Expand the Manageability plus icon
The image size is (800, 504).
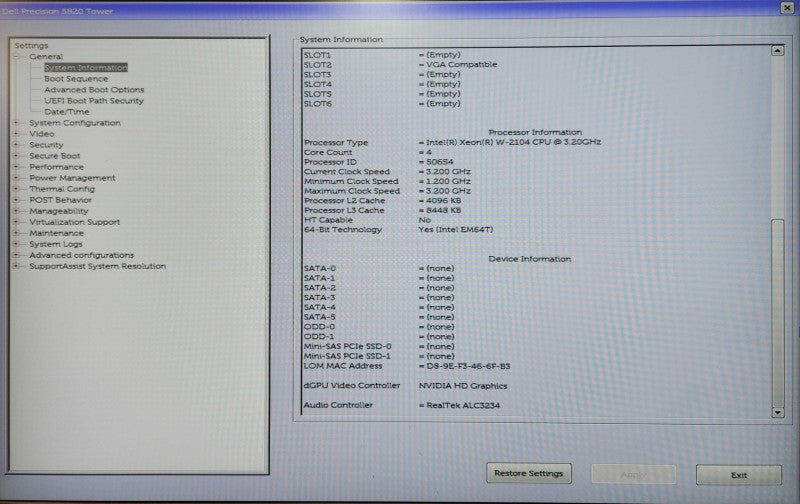pos(16,211)
